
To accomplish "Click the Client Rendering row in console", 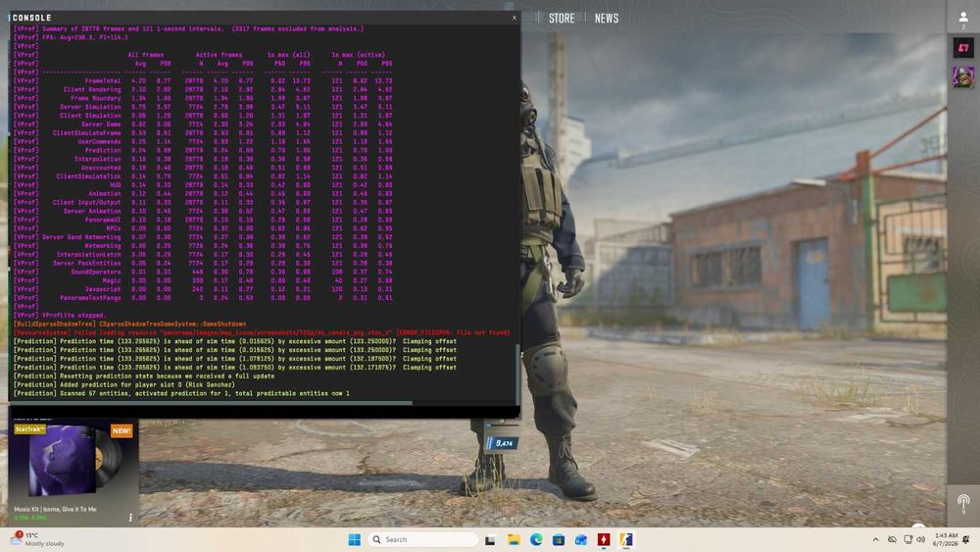I will tap(203, 89).
